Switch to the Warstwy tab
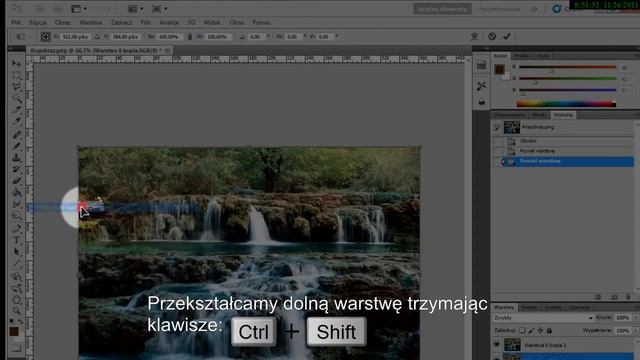 coord(504,307)
